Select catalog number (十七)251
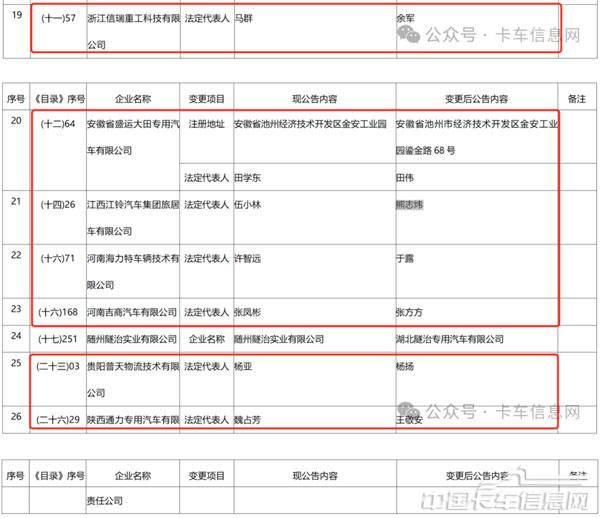This screenshot has width=600, height=518. pos(58,339)
